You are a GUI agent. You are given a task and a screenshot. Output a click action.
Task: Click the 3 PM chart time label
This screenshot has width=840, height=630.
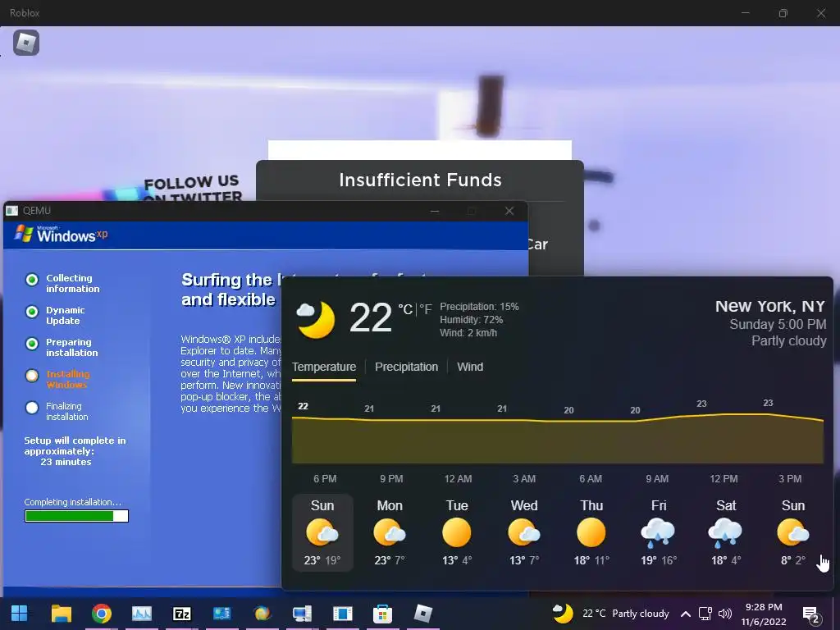(x=790, y=479)
